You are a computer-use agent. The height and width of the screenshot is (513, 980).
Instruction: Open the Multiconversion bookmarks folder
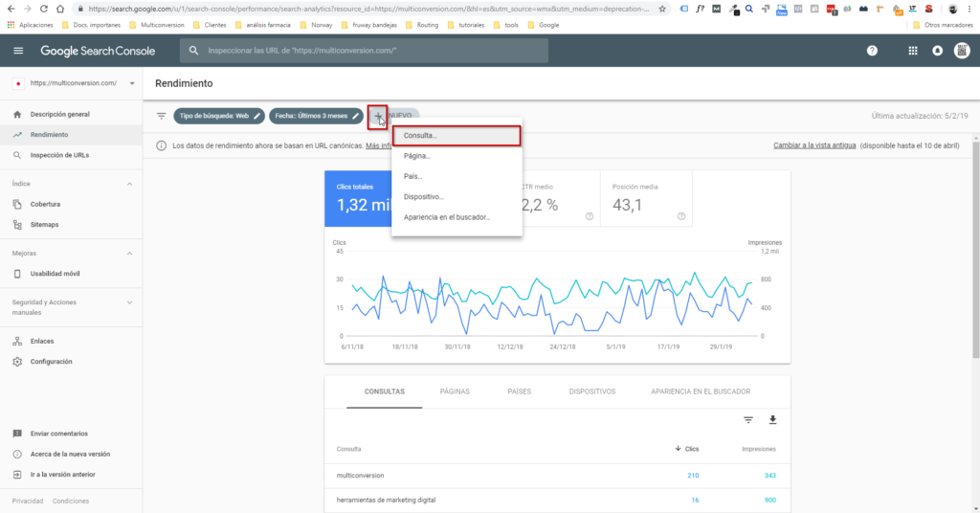(x=156, y=25)
